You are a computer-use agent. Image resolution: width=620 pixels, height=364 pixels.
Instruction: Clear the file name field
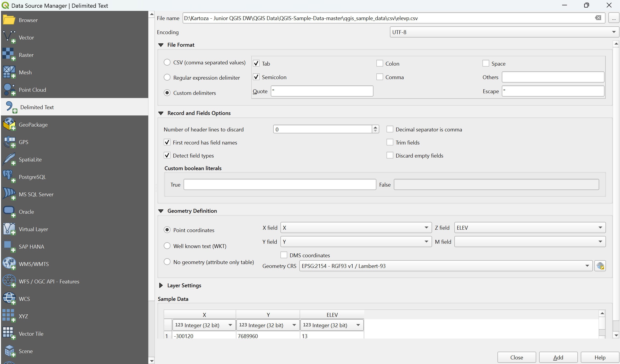coord(598,18)
